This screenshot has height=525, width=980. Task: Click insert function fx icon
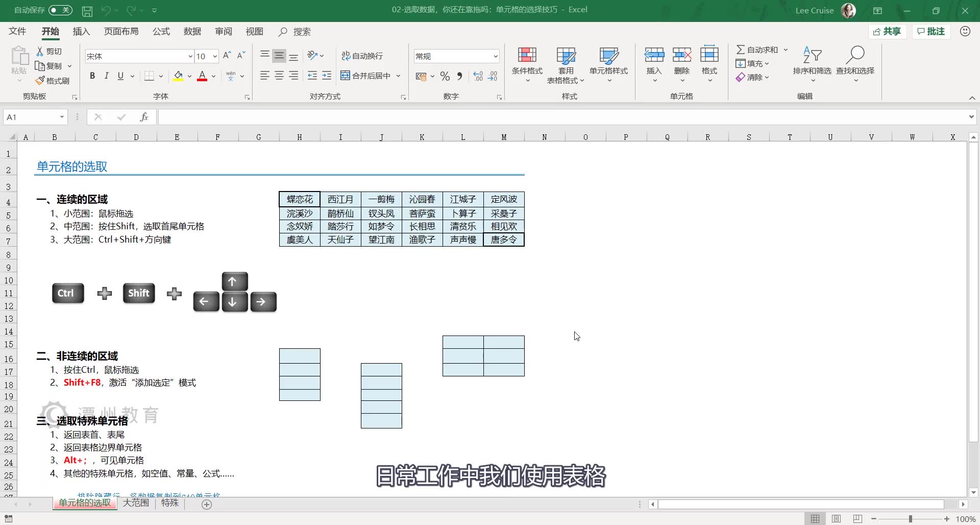[x=144, y=117]
